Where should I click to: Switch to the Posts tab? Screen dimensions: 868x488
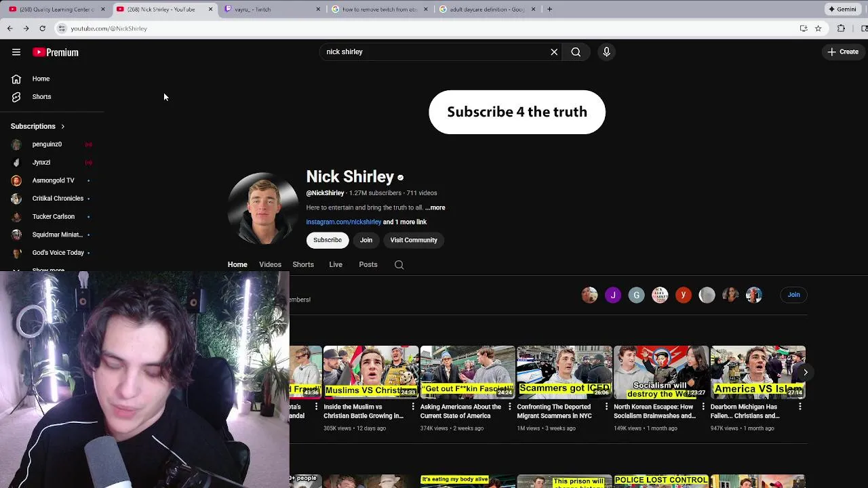click(368, 264)
